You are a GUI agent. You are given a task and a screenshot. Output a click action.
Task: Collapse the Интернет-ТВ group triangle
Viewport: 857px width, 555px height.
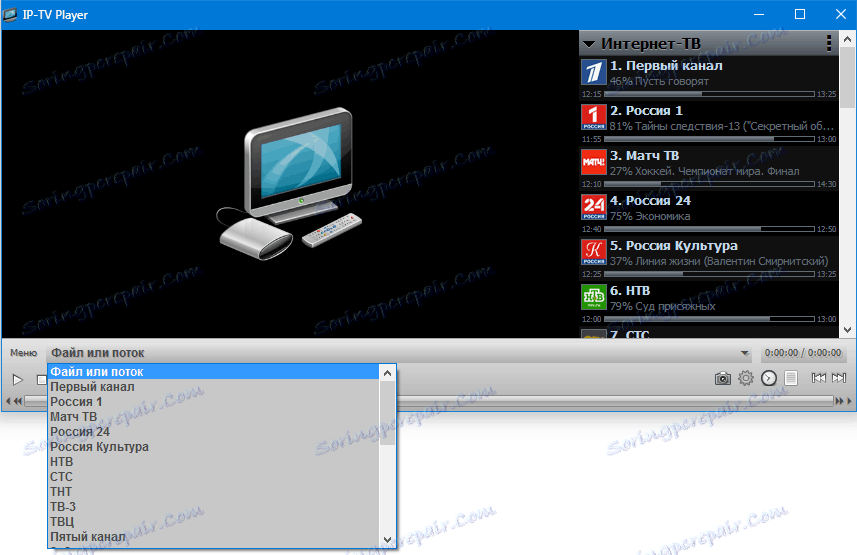[589, 44]
